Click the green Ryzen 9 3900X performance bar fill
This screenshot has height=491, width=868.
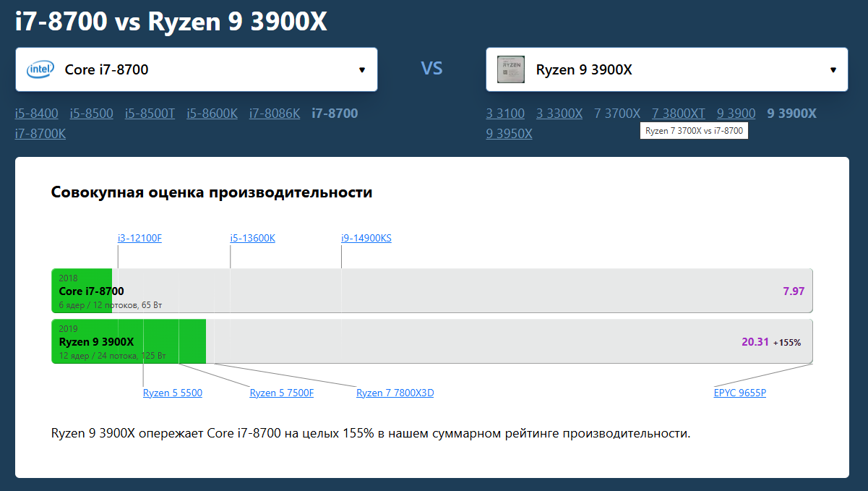tap(129, 341)
